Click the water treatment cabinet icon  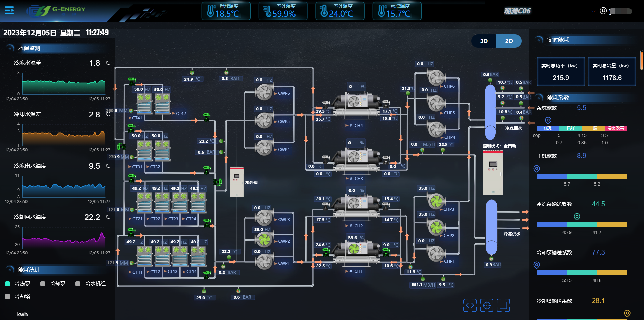(x=236, y=181)
